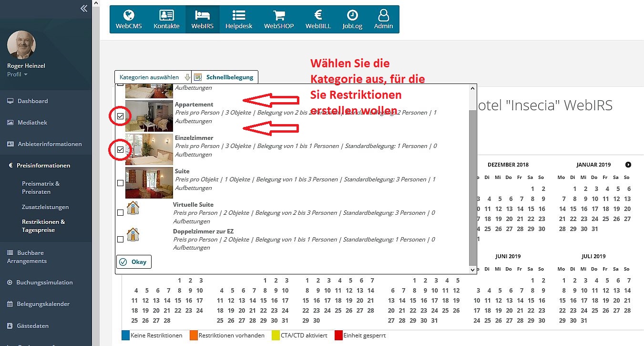The width and height of the screenshot is (644, 346).
Task: Click Schnellbelegung button
Action: (225, 77)
